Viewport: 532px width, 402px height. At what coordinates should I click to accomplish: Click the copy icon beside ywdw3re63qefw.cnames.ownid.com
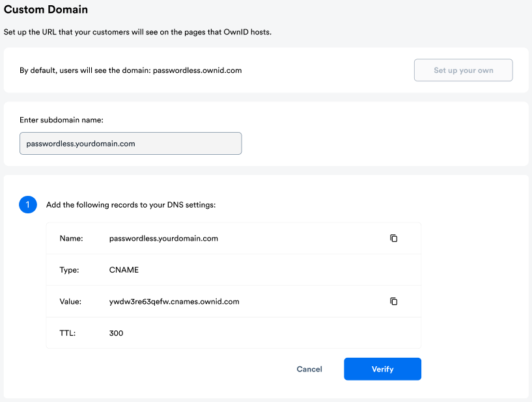(393, 301)
